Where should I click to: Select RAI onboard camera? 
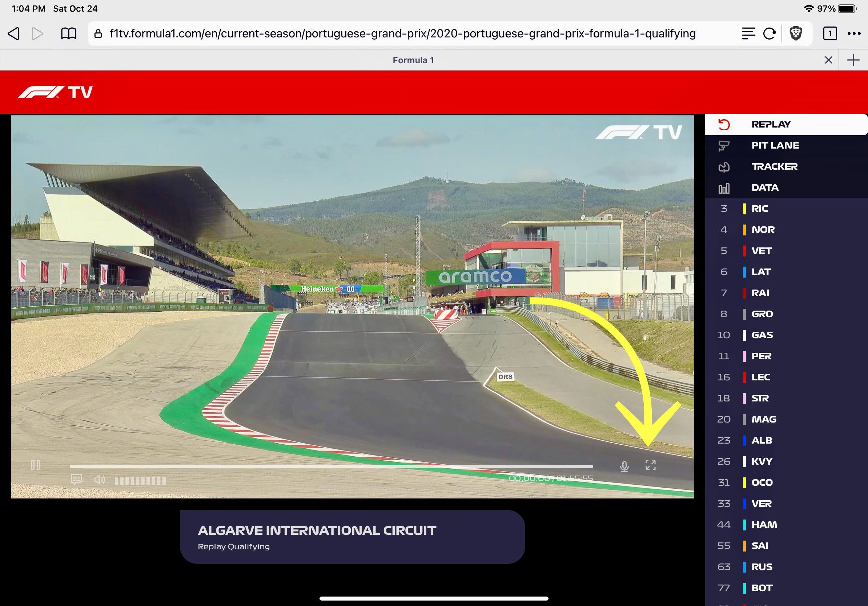pos(786,293)
